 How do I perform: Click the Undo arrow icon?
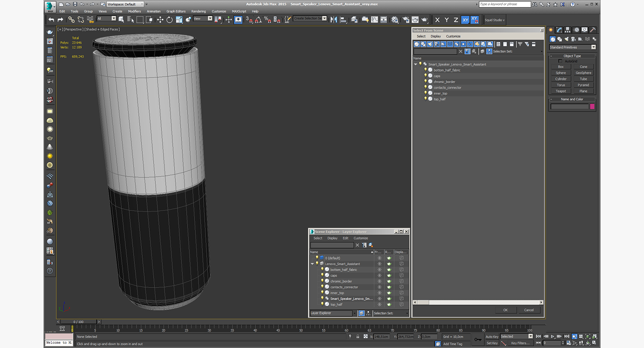(51, 20)
